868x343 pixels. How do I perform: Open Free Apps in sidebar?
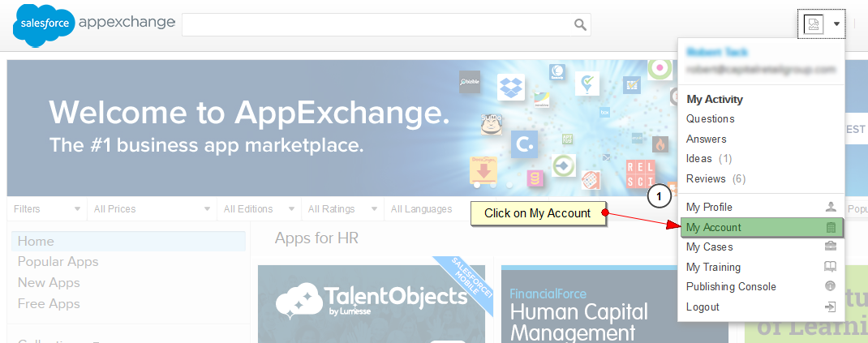49,304
